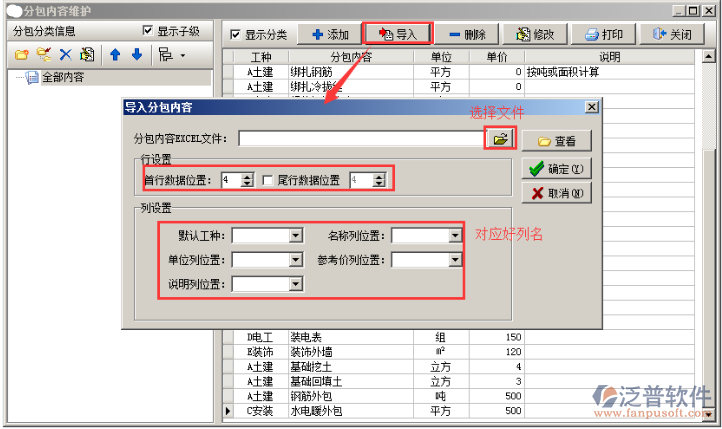Click the 添加 (Add) toolbar button
Image resolution: width=722 pixels, height=429 pixels.
pyautogui.click(x=330, y=35)
